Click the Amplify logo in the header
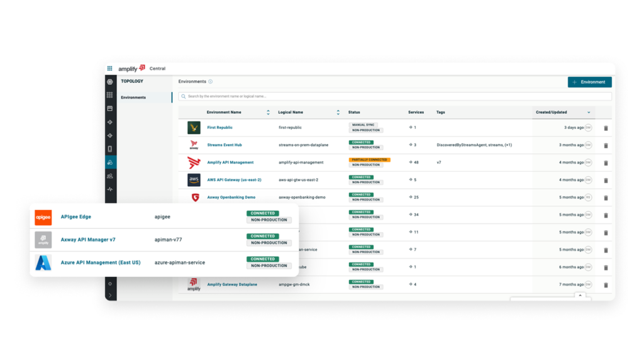The image size is (644, 363). 131,68
